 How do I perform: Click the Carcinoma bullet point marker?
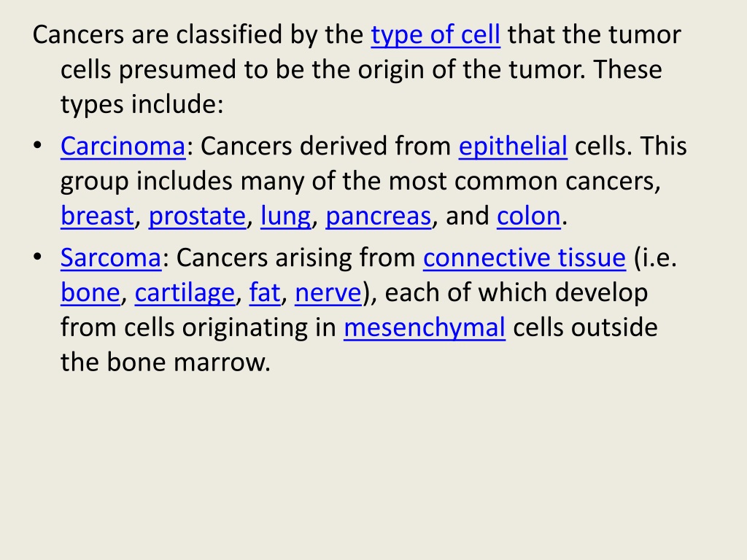pyautogui.click(x=38, y=145)
